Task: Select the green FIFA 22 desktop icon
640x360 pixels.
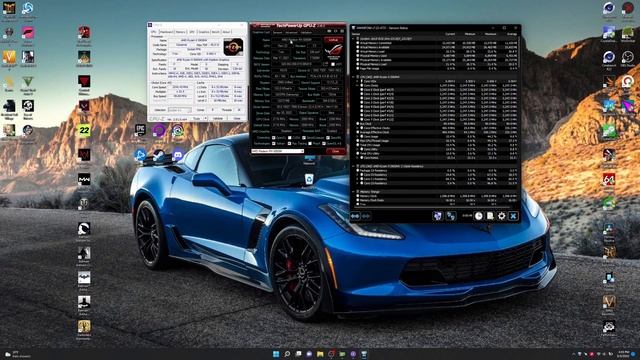Action: click(x=84, y=130)
